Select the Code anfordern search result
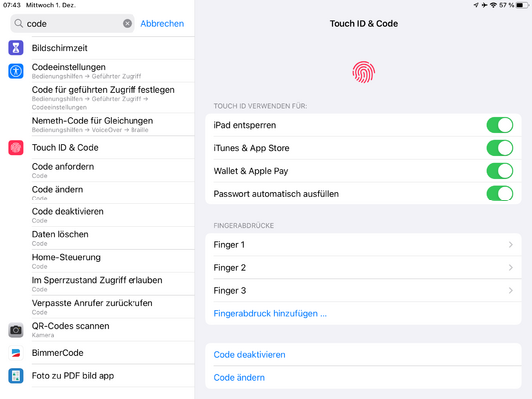 click(113, 171)
